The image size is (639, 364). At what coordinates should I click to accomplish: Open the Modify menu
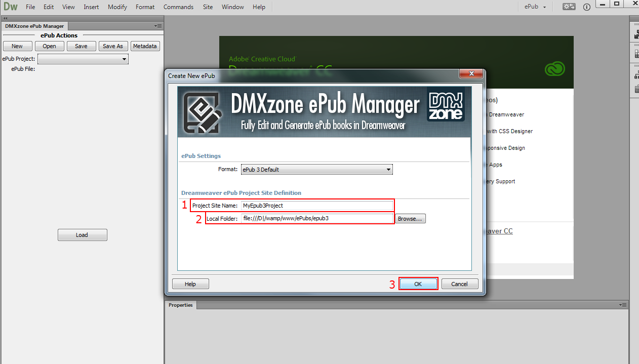117,7
